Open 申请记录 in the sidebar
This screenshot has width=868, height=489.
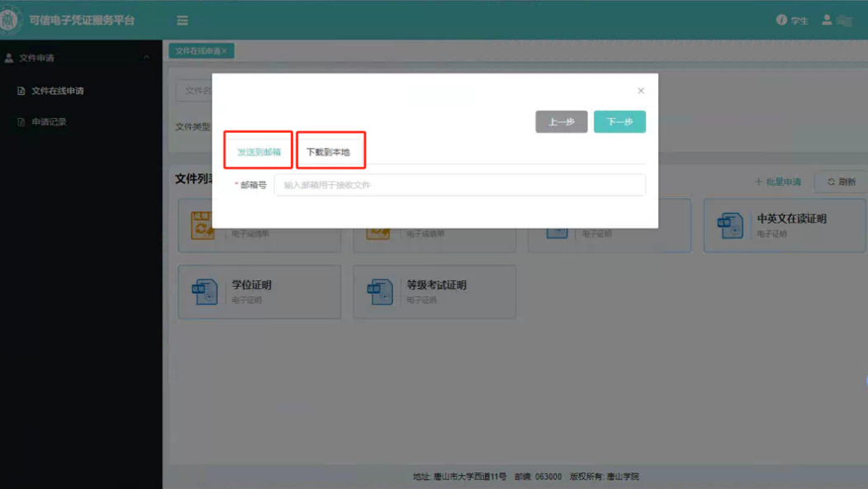pos(49,122)
